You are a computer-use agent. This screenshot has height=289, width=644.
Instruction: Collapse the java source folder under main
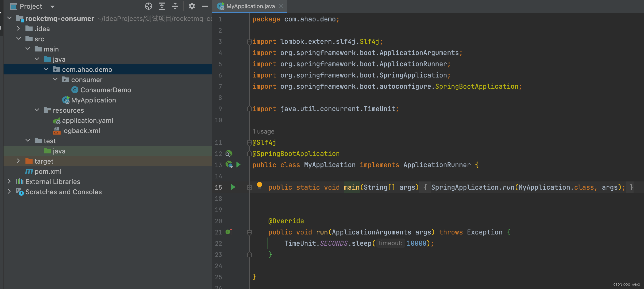tap(37, 59)
